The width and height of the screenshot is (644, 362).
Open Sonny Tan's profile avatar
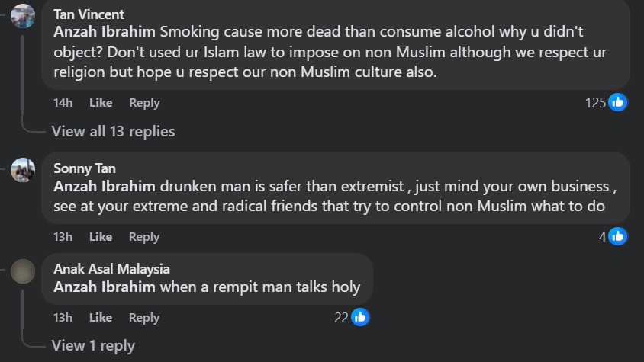click(x=23, y=169)
